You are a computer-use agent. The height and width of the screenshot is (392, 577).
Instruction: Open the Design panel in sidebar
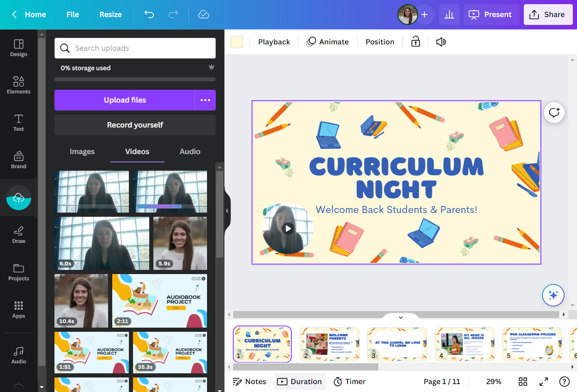click(19, 48)
